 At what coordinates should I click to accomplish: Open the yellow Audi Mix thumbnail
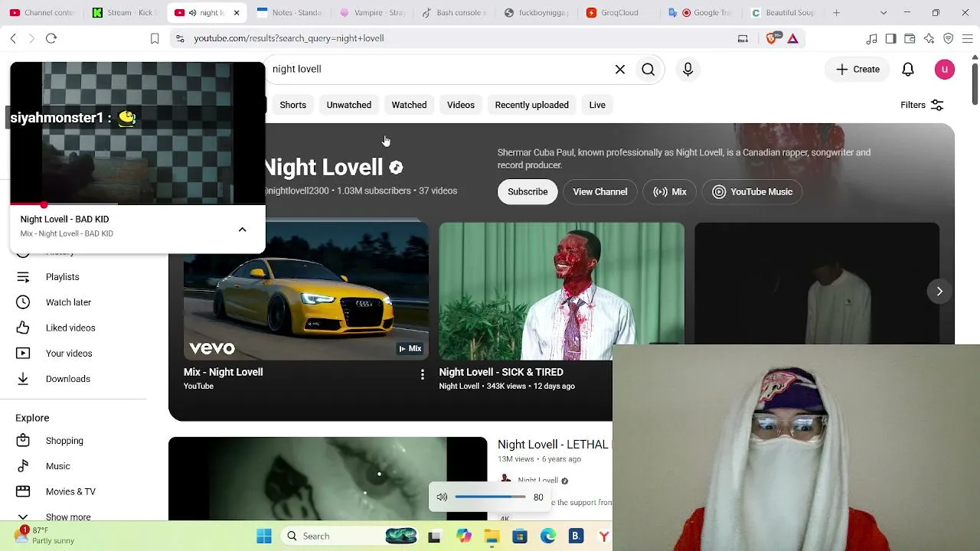306,291
